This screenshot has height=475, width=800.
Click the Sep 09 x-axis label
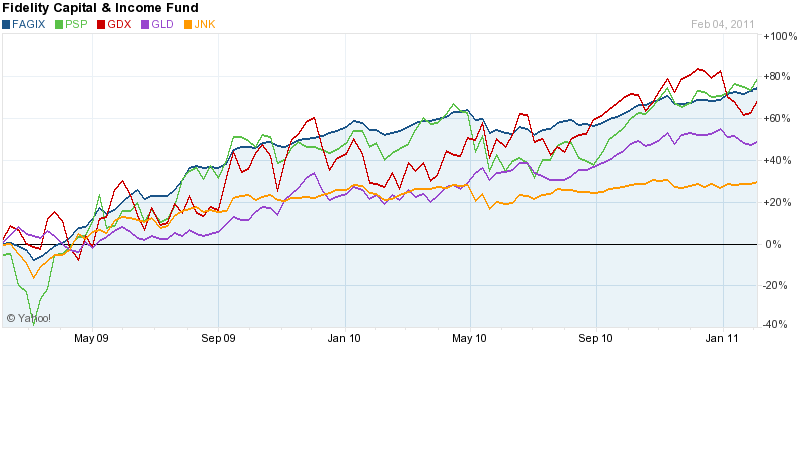click(218, 338)
